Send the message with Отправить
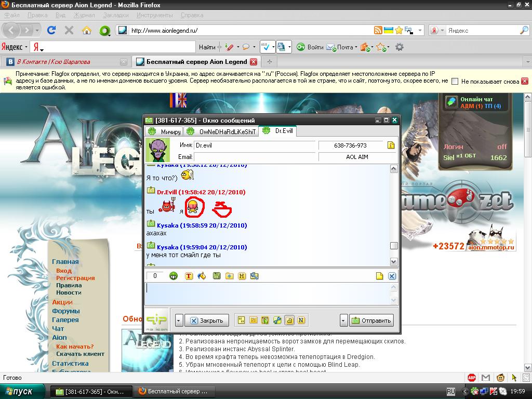Viewport: 532px width, 399px height. (371, 320)
